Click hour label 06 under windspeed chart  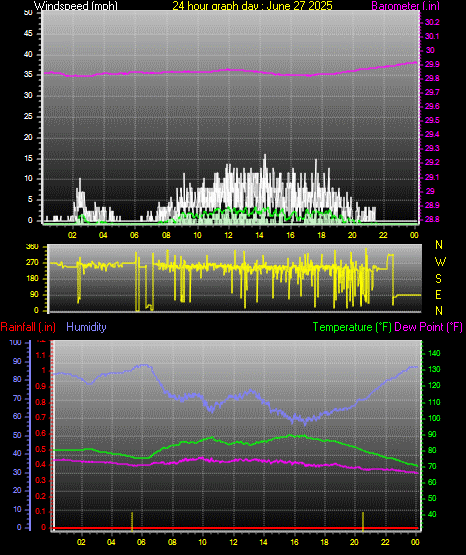(134, 235)
